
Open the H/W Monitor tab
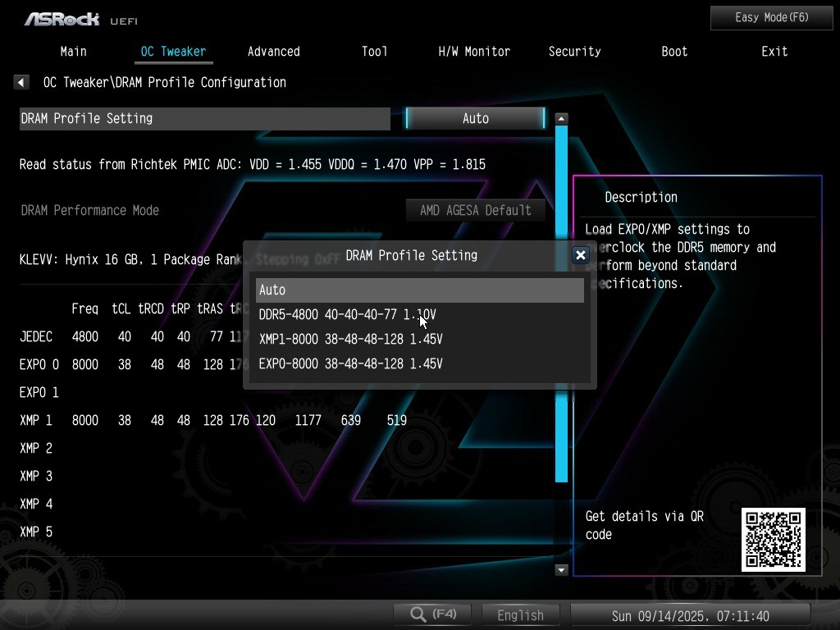point(474,51)
